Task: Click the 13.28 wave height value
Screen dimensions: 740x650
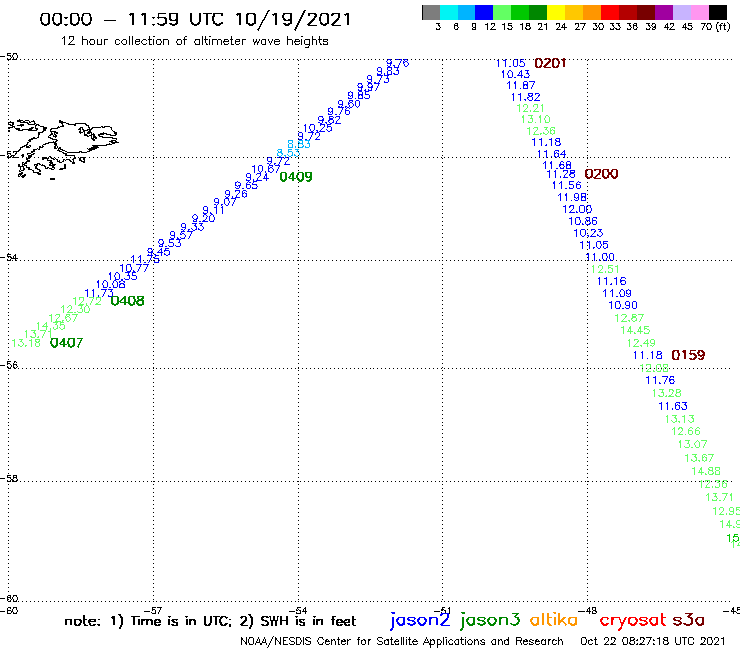Action: click(x=666, y=393)
